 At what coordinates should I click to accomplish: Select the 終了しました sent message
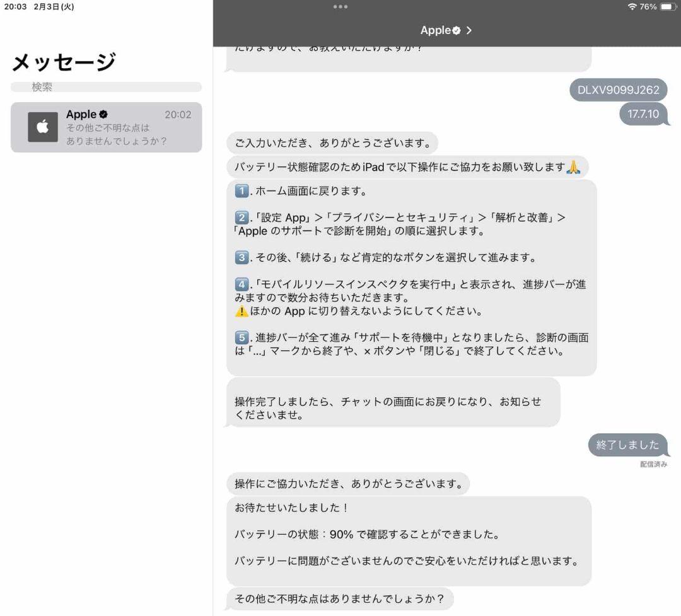point(628,445)
